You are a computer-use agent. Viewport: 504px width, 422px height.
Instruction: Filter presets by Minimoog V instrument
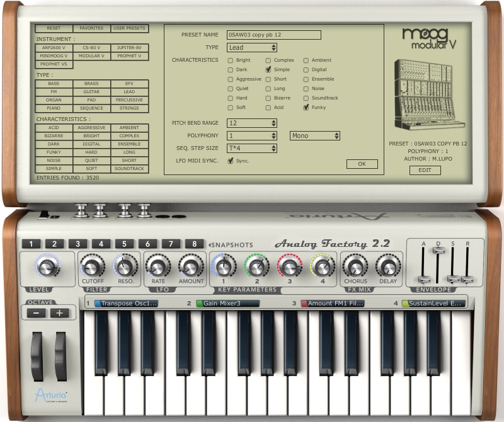click(x=54, y=56)
